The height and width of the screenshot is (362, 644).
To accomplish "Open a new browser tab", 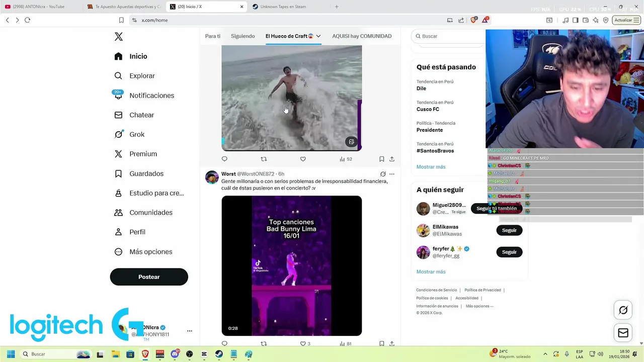I will [337, 7].
